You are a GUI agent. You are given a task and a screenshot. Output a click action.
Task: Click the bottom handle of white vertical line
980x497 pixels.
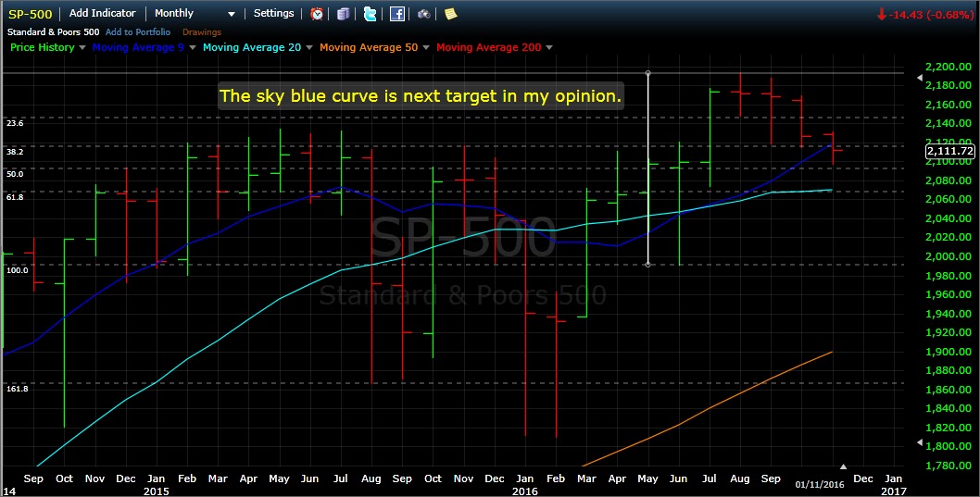648,265
